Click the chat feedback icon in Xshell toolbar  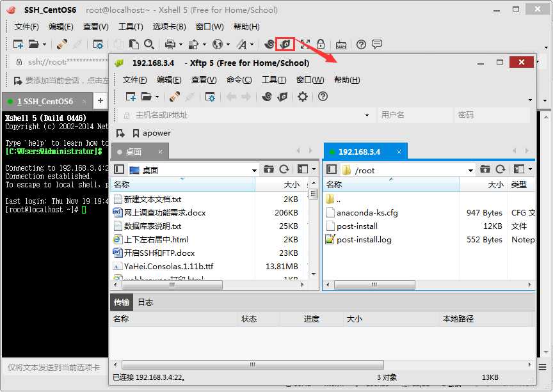click(x=377, y=44)
